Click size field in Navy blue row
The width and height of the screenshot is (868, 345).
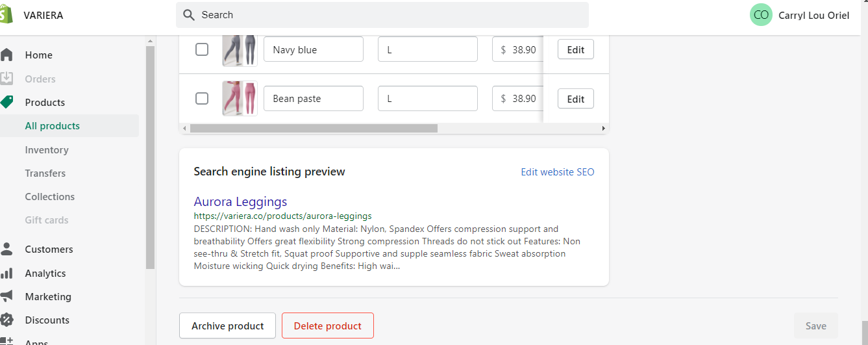click(428, 49)
